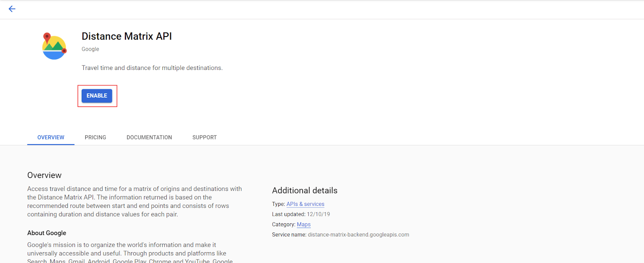Screen dimensions: 644x263
Task: Open the APIs & services type link
Action: (305, 204)
